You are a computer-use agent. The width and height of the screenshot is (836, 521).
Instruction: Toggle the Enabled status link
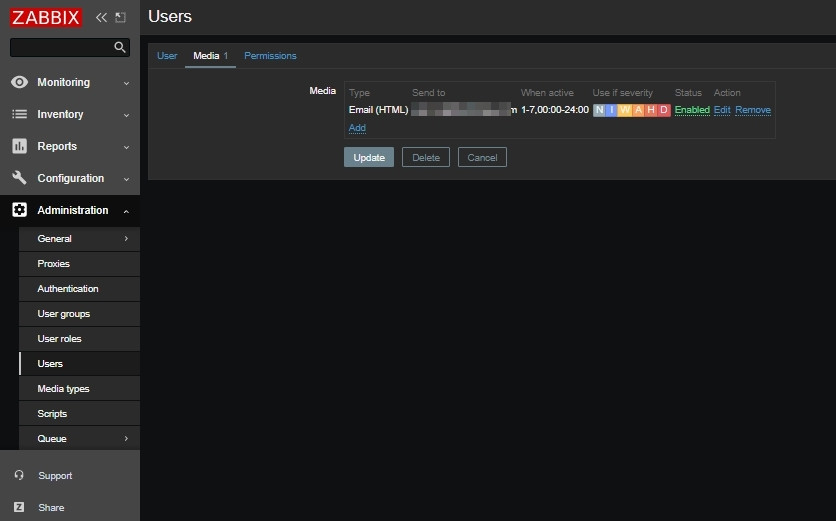pyautogui.click(x=692, y=109)
